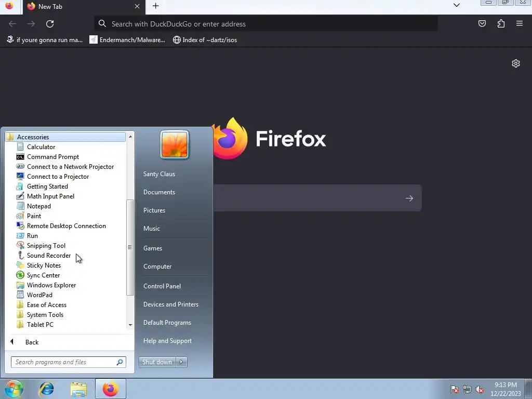Viewport: 532px width, 399px height.
Task: Expand the System Tools folder
Action: click(x=45, y=314)
